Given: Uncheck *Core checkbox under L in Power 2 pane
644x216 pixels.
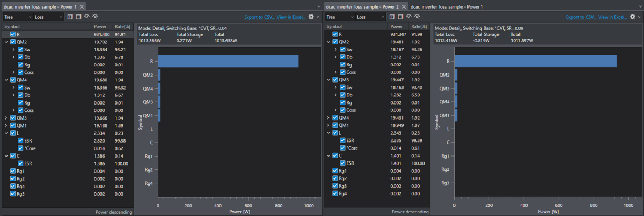Looking at the screenshot, I should point(342,147).
